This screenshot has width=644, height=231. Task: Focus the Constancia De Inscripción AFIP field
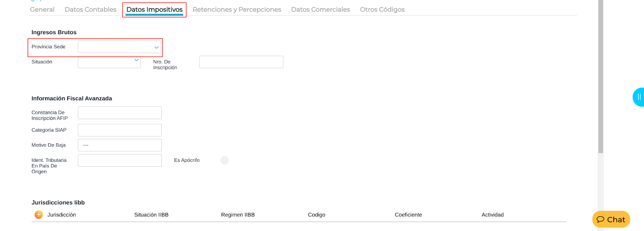[x=120, y=113]
